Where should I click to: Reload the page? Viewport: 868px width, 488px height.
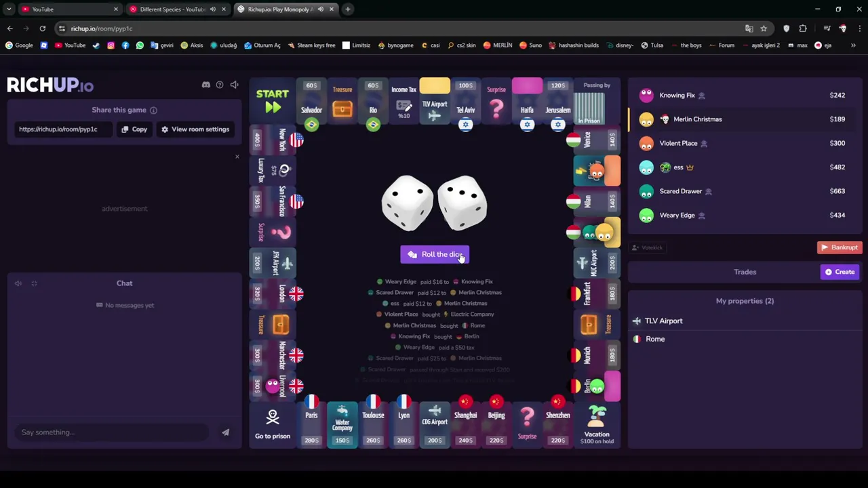click(42, 28)
